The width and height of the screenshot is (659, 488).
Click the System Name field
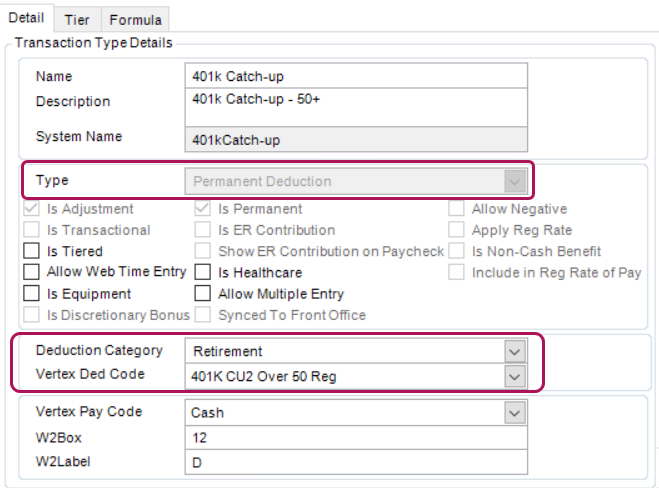coord(355,141)
